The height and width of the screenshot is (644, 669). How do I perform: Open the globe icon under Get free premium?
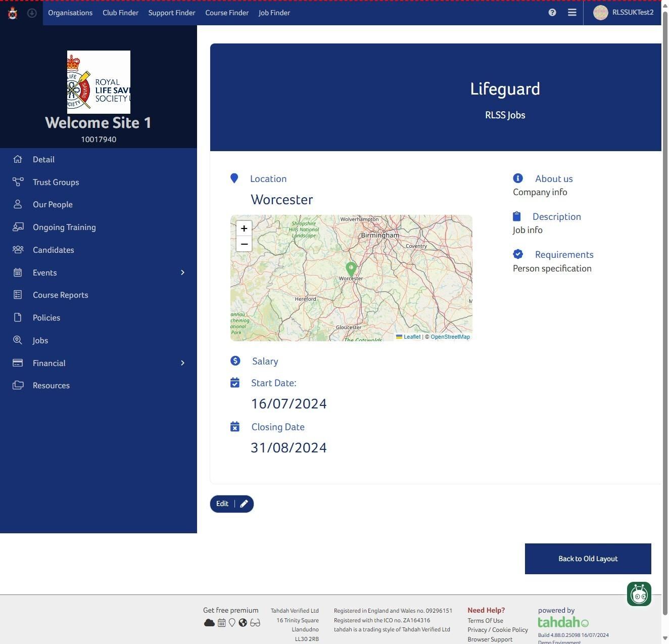click(244, 623)
